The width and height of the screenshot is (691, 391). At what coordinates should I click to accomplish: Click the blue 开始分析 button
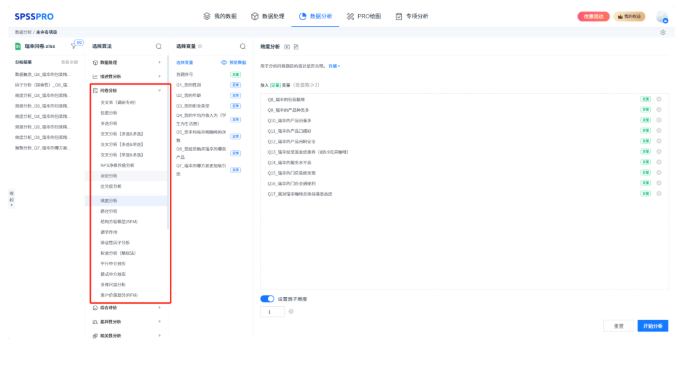pos(653,326)
